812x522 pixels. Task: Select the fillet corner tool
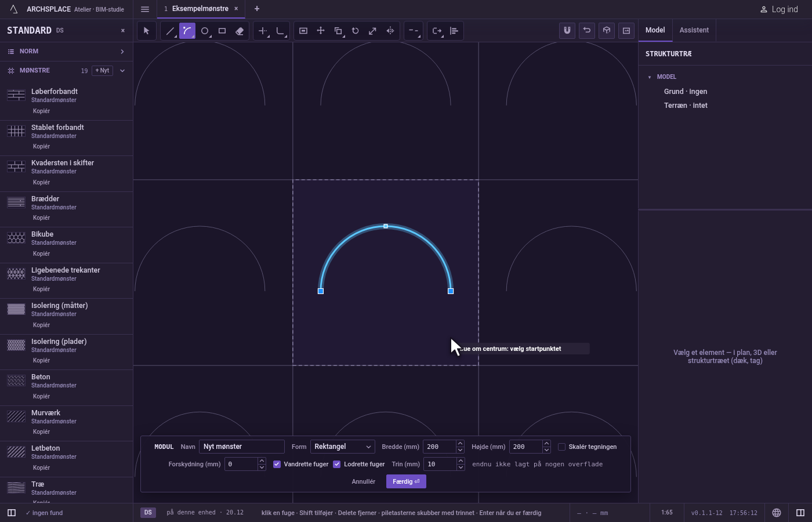point(280,31)
